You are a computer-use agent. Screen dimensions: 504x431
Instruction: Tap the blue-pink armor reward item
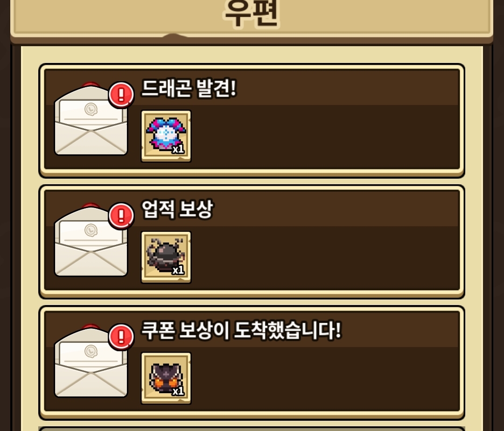pyautogui.click(x=166, y=136)
